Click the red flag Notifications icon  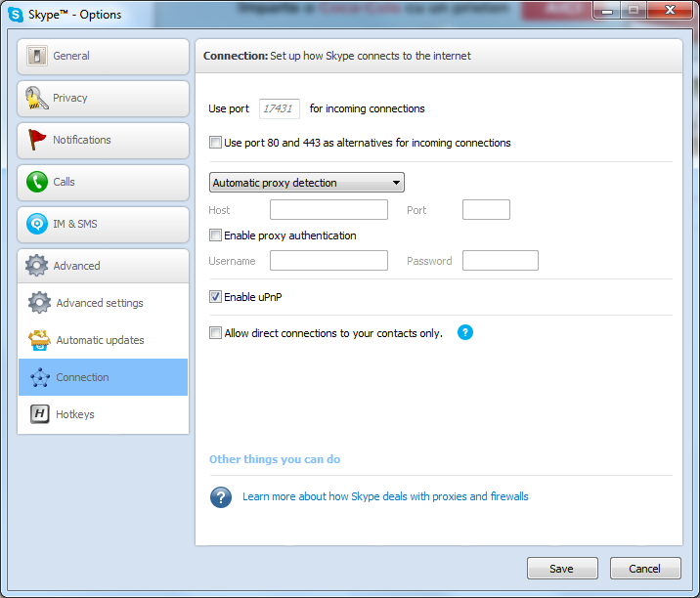(x=36, y=140)
